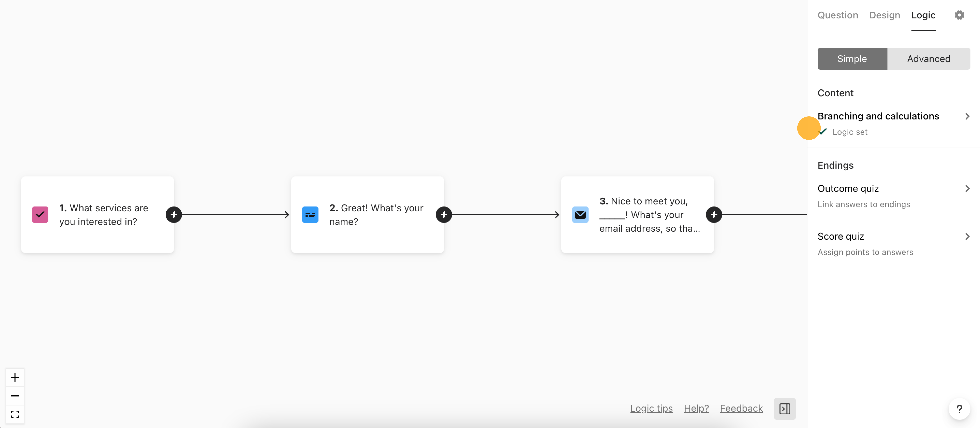980x428 pixels.
Task: Click the pink checkmark icon on question 1
Action: click(40, 215)
